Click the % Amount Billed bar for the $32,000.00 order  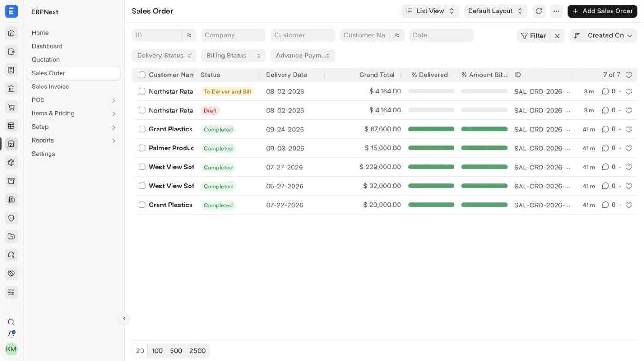(485, 186)
